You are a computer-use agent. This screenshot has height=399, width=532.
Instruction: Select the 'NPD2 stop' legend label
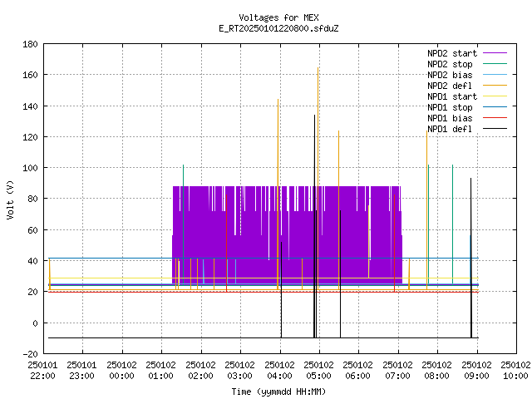pyautogui.click(x=450, y=64)
